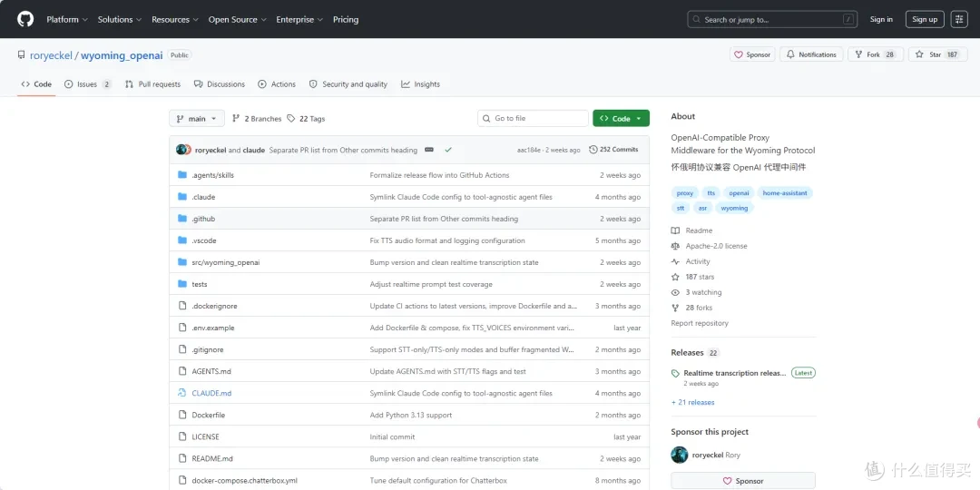Open the + 21 releases link
Viewport: 980px width, 490px height.
[692, 403]
